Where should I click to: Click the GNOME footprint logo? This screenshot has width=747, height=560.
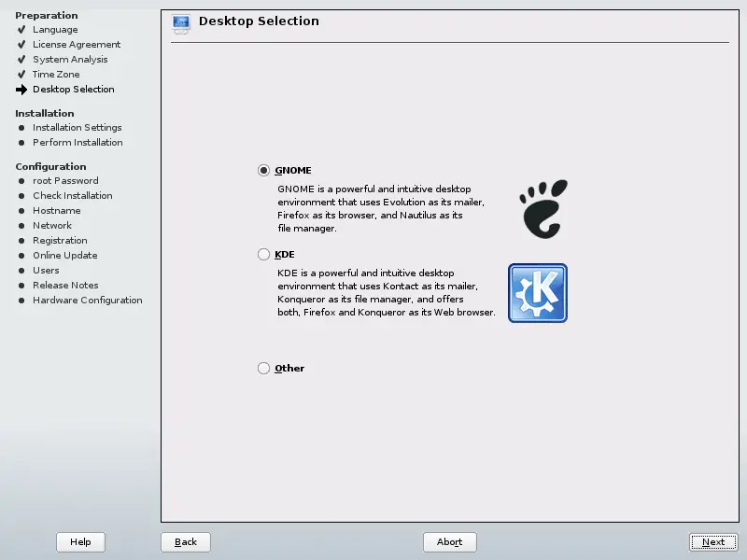tap(543, 208)
